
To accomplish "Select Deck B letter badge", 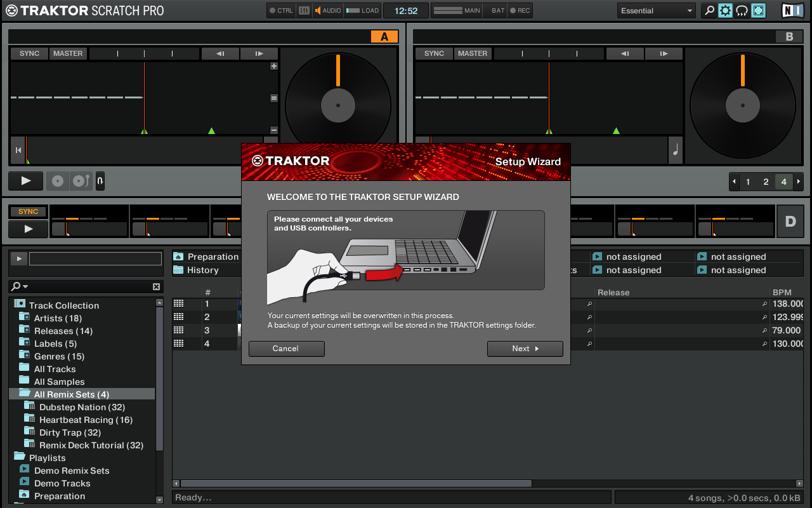I will (789, 37).
